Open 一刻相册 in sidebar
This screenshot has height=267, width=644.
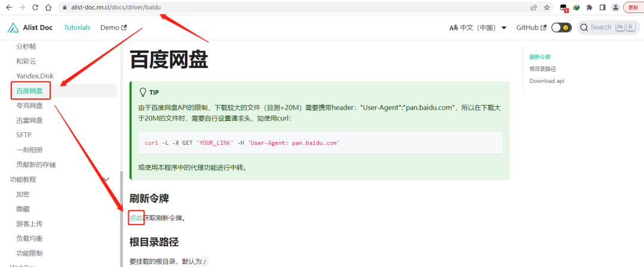tap(30, 150)
